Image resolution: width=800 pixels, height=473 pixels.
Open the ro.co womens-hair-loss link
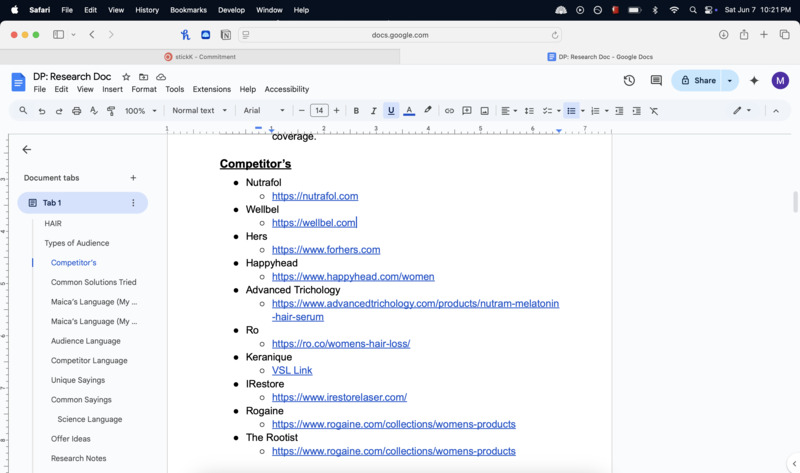coord(341,343)
